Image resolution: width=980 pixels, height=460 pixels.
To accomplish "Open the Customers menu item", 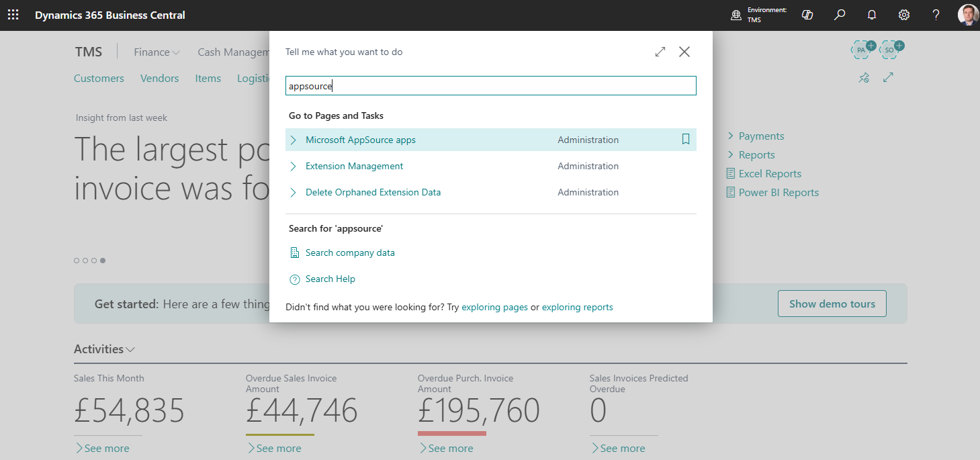I will coord(99,79).
